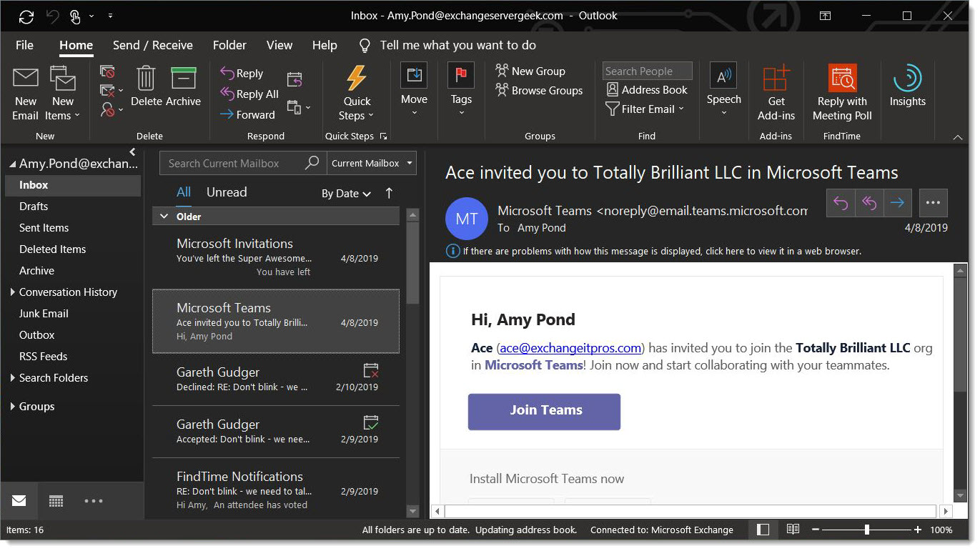Click Forward arrow in reading pane header
This screenshot has height=551, width=980.
(x=897, y=203)
